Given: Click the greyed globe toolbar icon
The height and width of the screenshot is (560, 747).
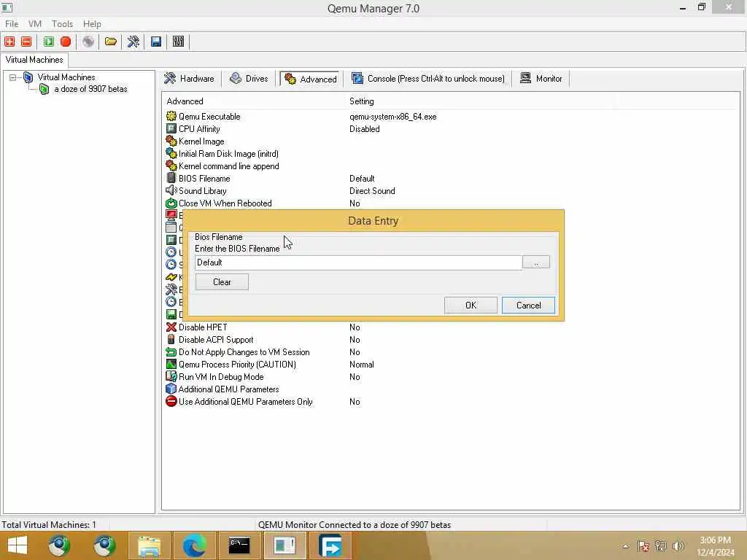Looking at the screenshot, I should coord(88,42).
